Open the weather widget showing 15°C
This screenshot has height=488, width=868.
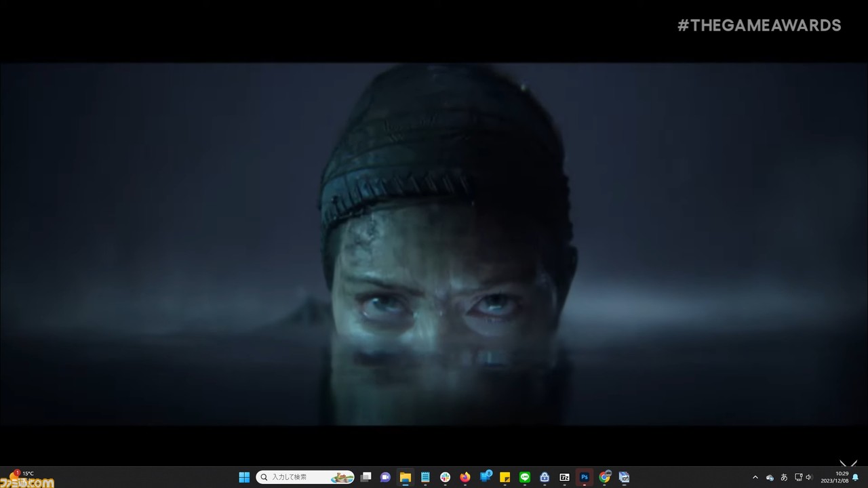pos(20,474)
